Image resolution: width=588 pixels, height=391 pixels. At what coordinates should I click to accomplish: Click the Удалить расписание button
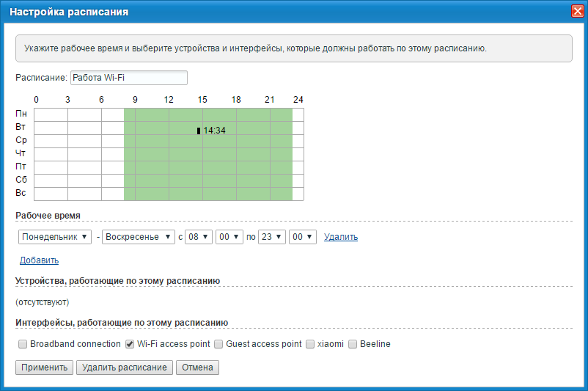click(x=125, y=368)
